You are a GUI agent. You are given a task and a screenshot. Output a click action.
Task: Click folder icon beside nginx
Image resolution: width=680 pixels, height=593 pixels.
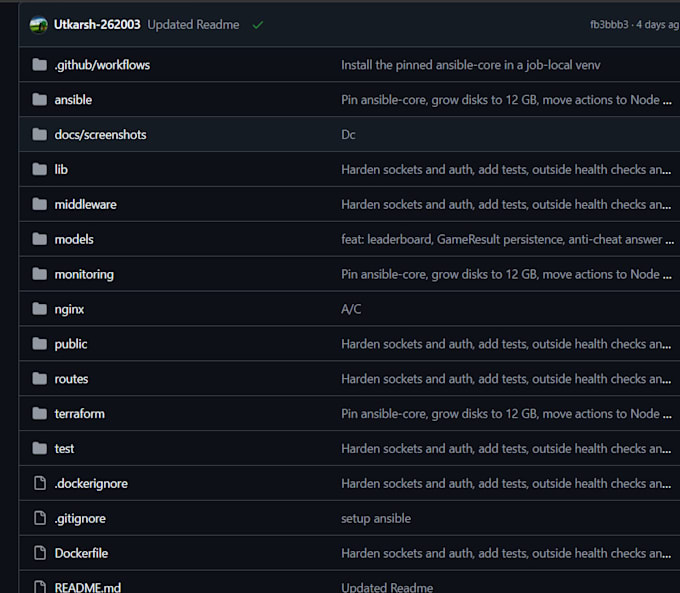(39, 309)
